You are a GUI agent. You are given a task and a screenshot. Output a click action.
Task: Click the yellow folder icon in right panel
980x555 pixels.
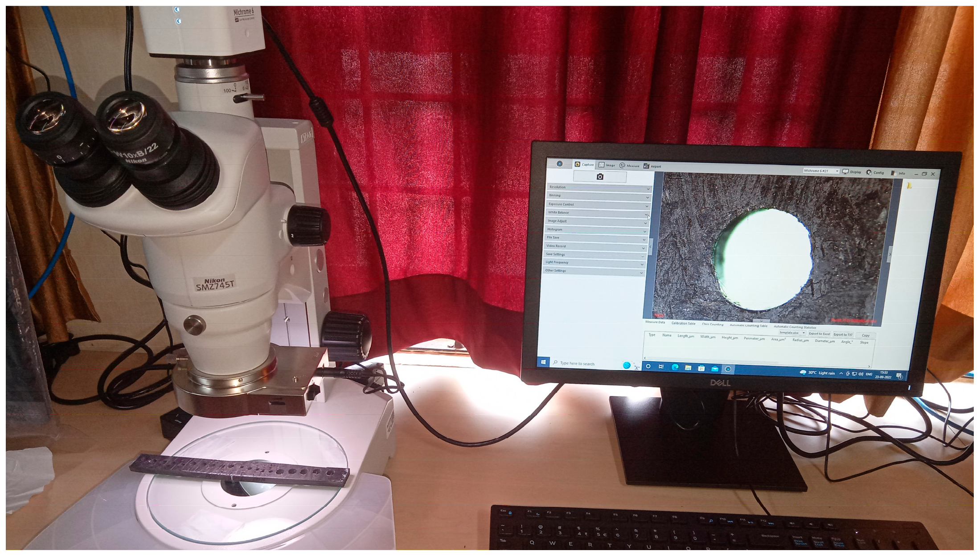pos(910,186)
